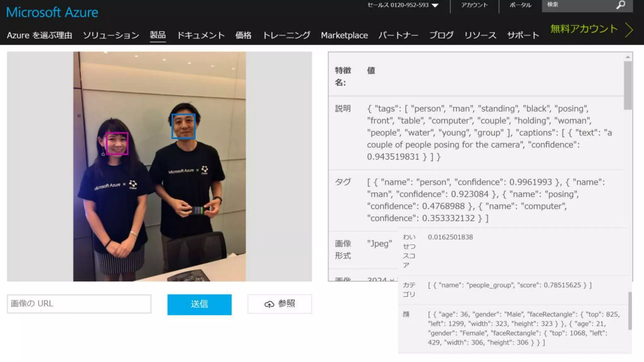This screenshot has width=644, height=362.
Task: Open the アカウント link
Action: 474,5
